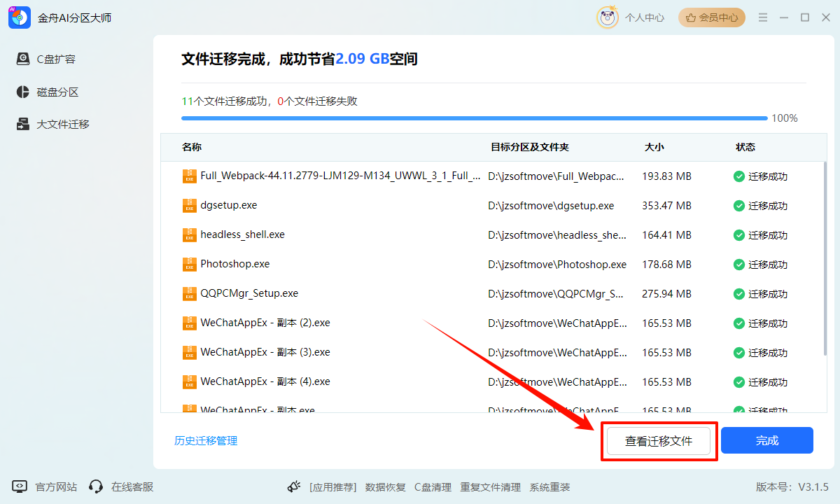The height and width of the screenshot is (504, 840).
Task: Click WeChatAppEx - 副本 (2).exe file icon
Action: click(x=189, y=323)
